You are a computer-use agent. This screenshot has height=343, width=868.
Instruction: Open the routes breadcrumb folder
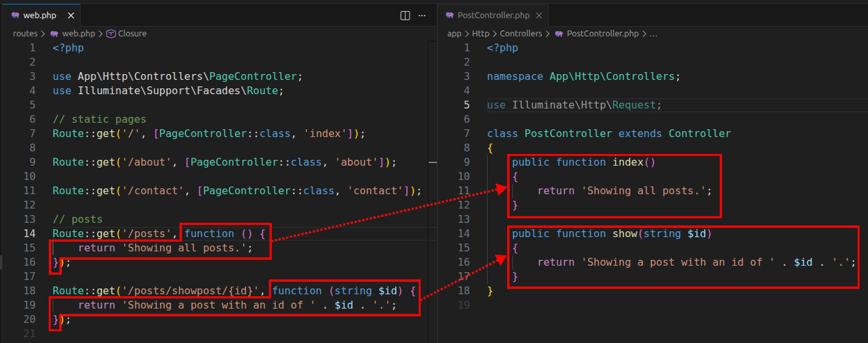pyautogui.click(x=25, y=33)
